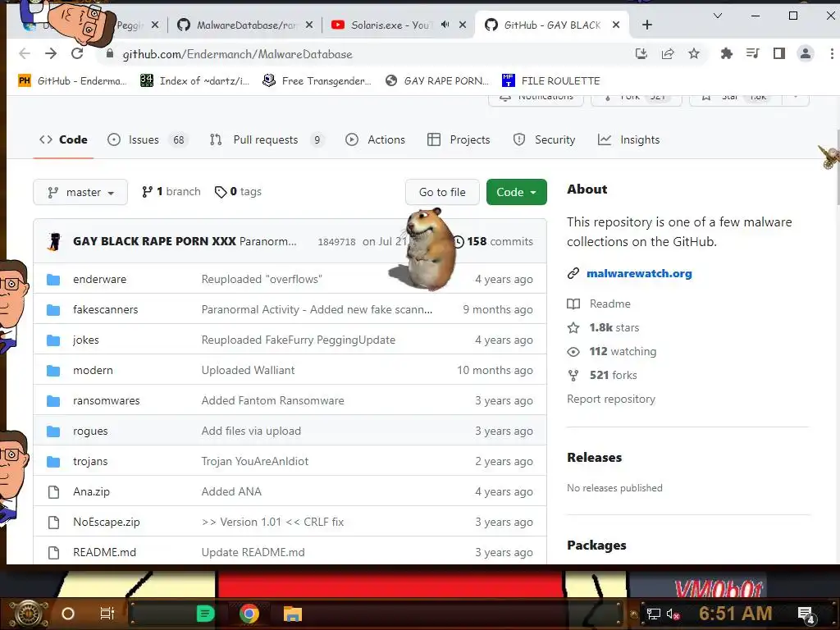The image size is (840, 630).
Task: Open the notification center icon
Action: [806, 614]
